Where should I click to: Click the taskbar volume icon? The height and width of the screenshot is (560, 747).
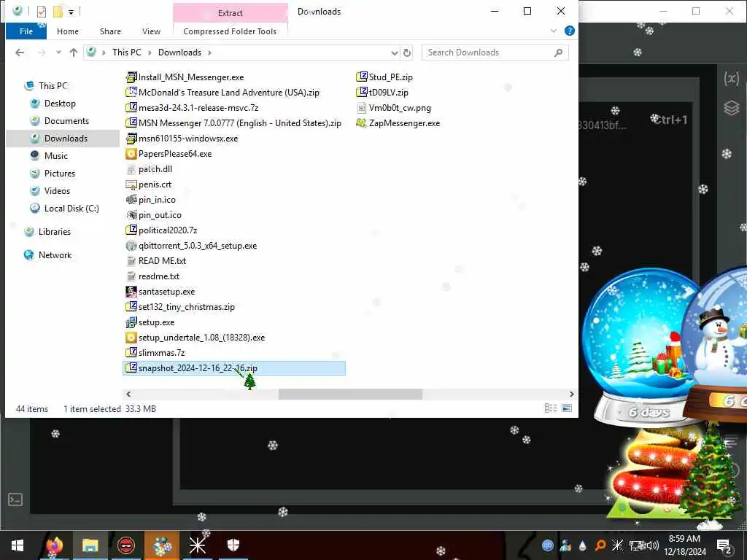(652, 545)
